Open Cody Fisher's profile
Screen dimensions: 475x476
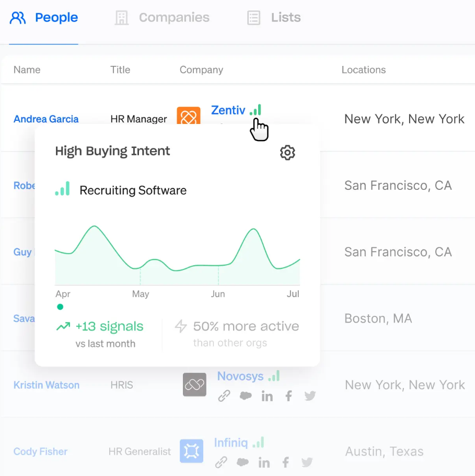tap(40, 451)
